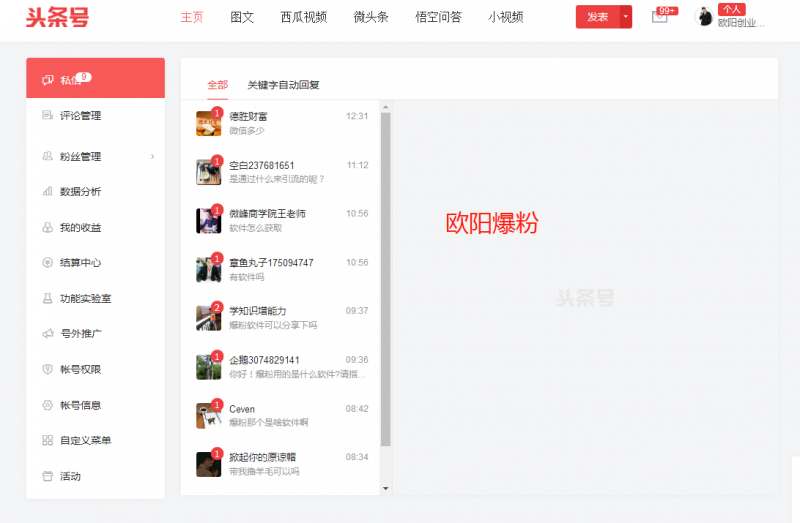Open conversation from 德胜财富
The height and width of the screenshot is (523, 800).
pyautogui.click(x=282, y=123)
